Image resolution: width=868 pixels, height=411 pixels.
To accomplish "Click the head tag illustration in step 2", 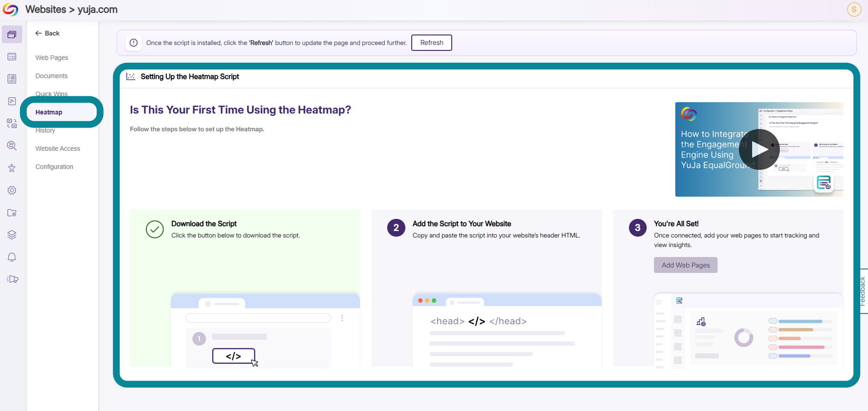I will (479, 321).
